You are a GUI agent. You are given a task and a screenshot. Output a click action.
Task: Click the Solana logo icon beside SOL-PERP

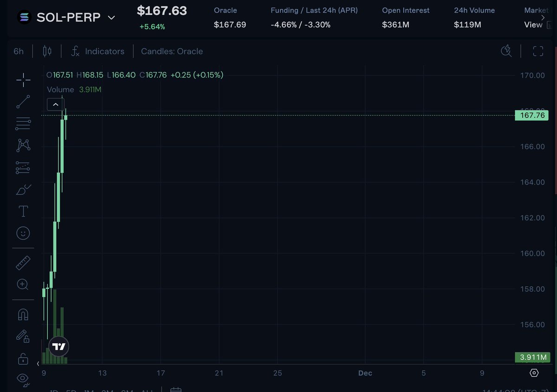(x=24, y=18)
